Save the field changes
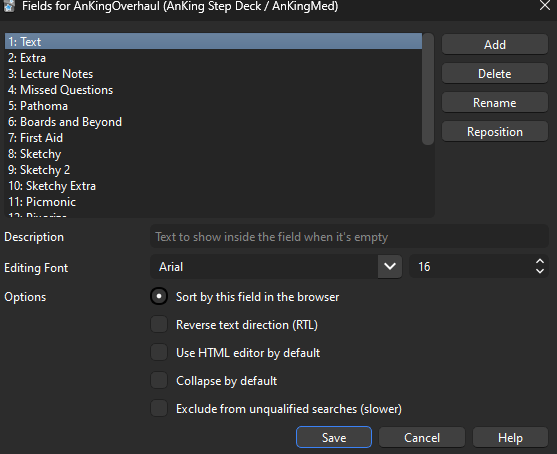Viewport: 557px width, 454px height. click(x=334, y=437)
